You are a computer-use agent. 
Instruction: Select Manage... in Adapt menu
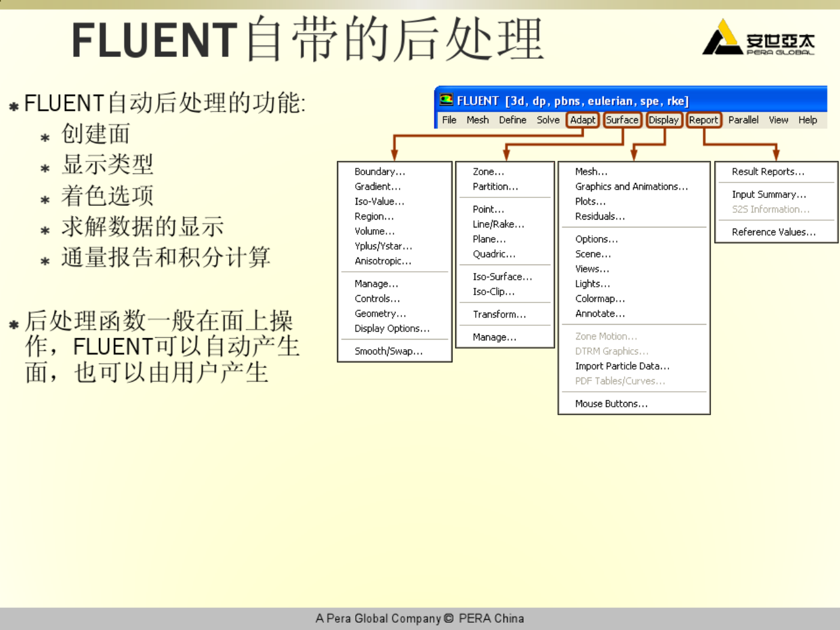[x=376, y=284]
